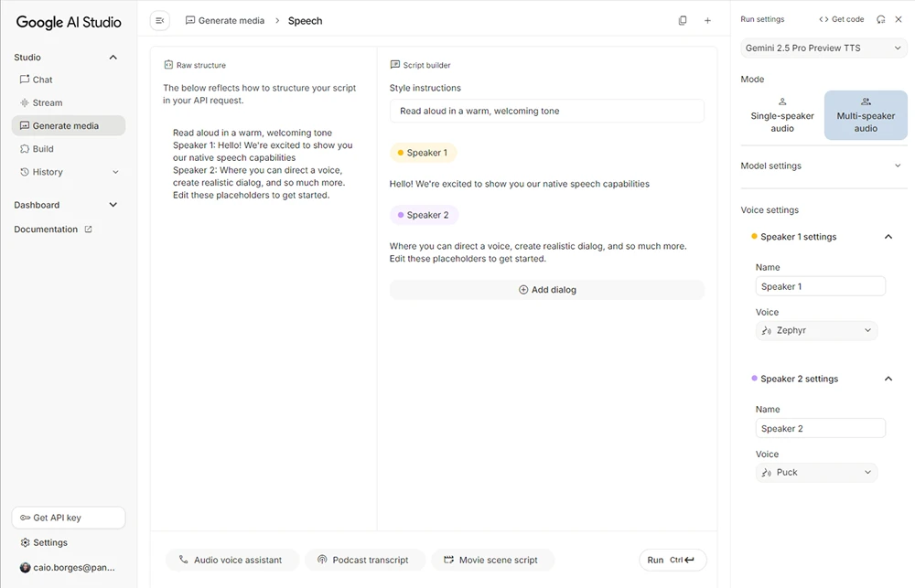Click the Generate media breadcrumb icon
Screen dimensions: 915x588
pos(190,20)
